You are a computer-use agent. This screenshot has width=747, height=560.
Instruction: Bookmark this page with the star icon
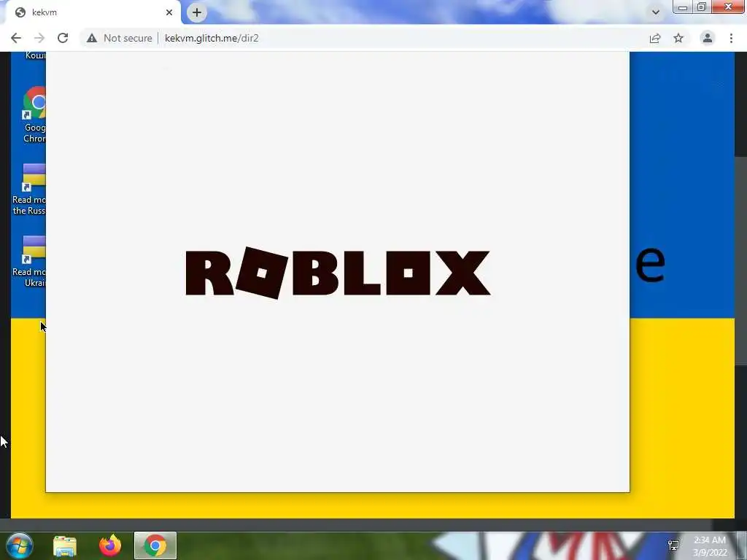click(678, 38)
